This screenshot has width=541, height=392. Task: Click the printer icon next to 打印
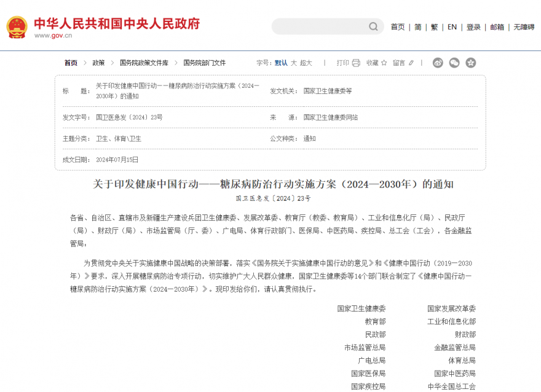point(357,63)
